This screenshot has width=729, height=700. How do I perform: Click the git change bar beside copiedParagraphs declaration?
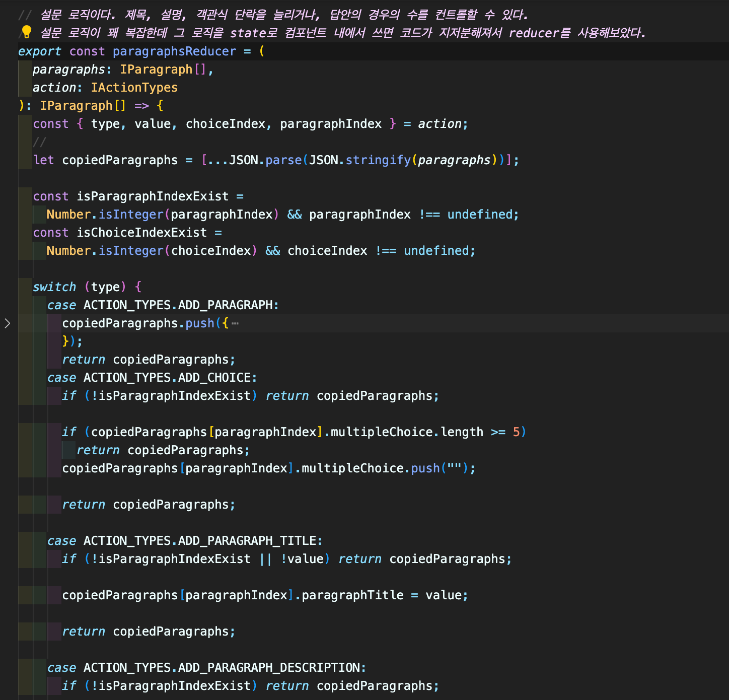point(26,160)
